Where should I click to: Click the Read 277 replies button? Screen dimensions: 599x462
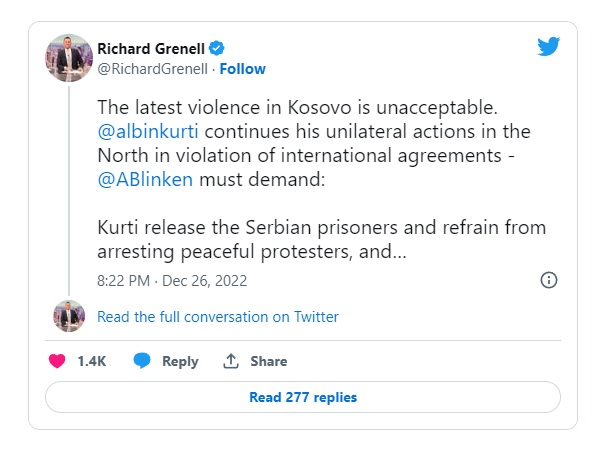click(x=303, y=397)
